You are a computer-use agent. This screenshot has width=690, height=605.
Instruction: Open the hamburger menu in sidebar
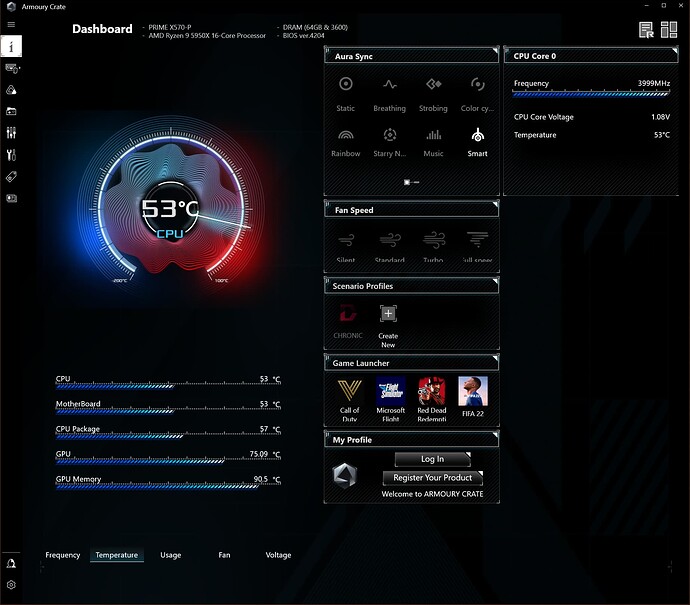[x=11, y=25]
